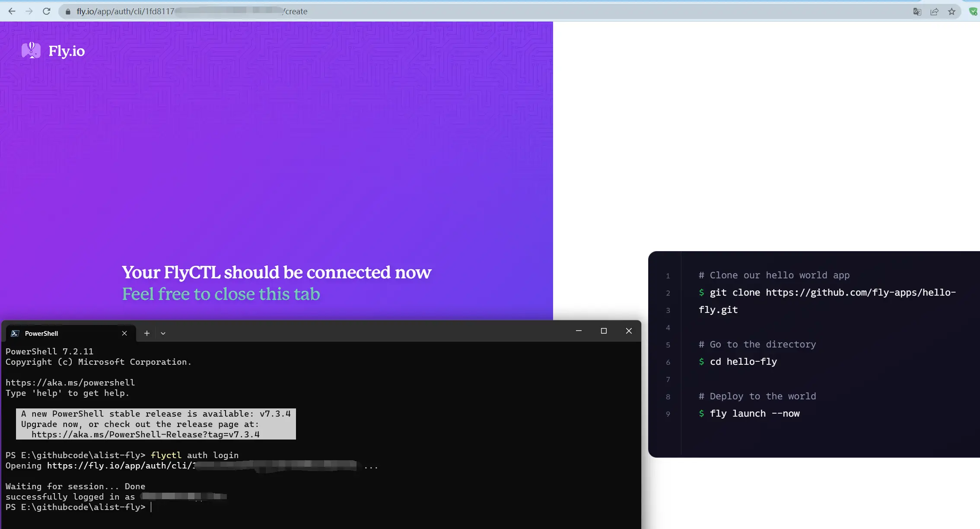
Task: Close the PowerShell window
Action: tap(629, 331)
